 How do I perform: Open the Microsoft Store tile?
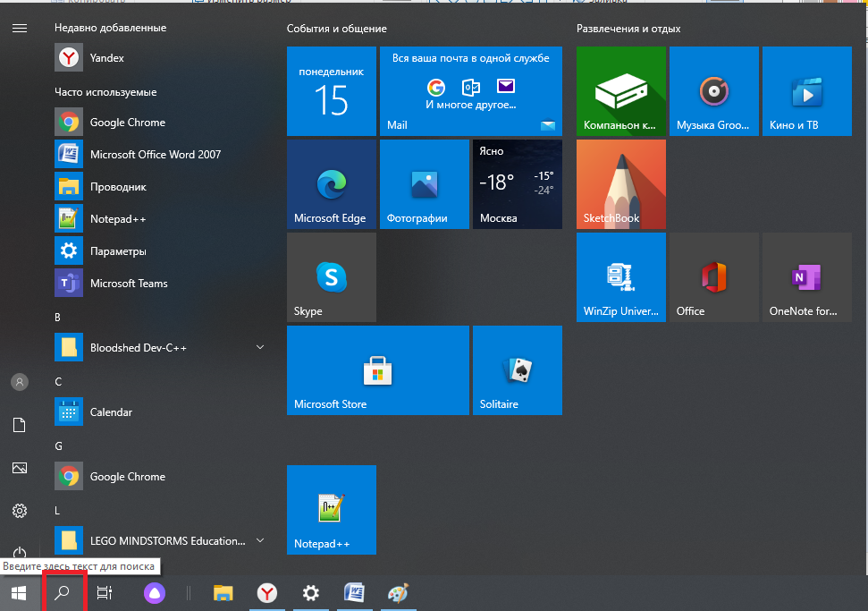click(378, 370)
